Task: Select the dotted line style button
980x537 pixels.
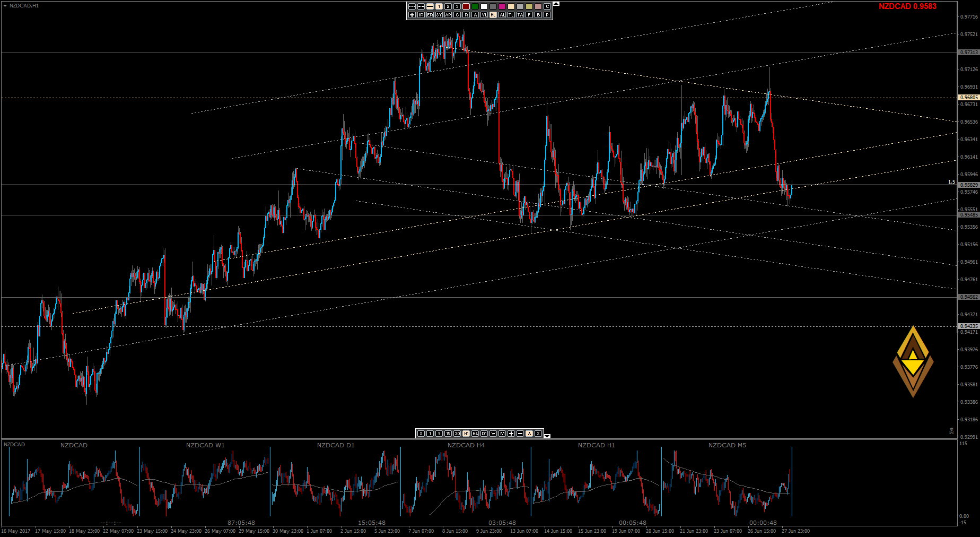Action: (x=412, y=6)
